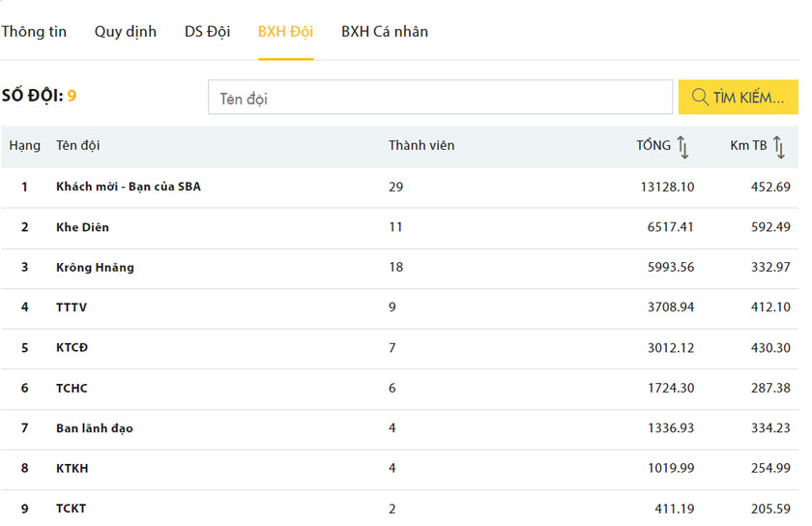
Task: Open the BXH Cá nhân tab
Action: 385,32
